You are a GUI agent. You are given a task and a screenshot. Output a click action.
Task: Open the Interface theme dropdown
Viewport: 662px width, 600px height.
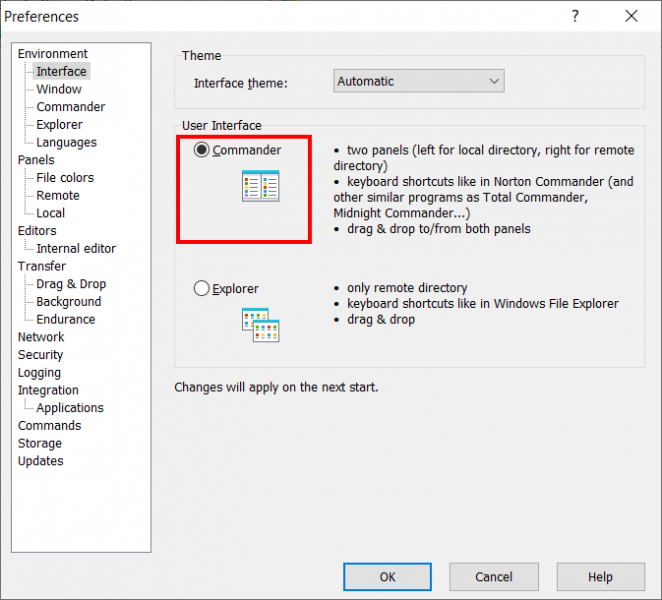tap(418, 81)
